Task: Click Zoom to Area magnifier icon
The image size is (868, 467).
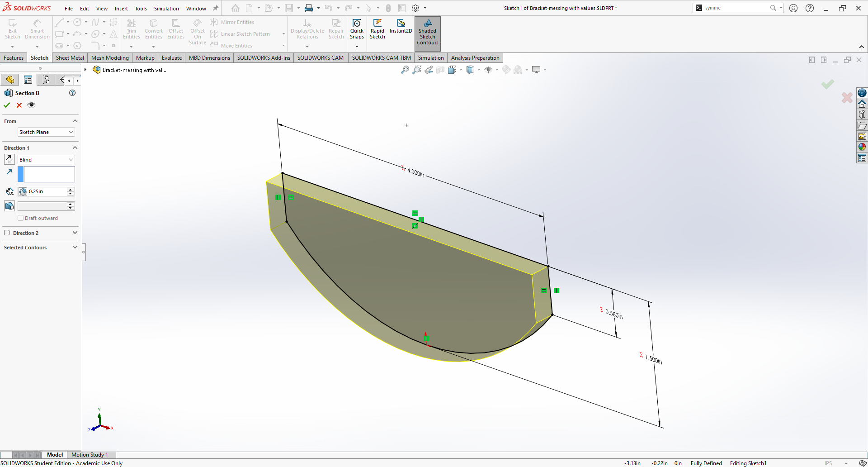Action: tap(416, 70)
